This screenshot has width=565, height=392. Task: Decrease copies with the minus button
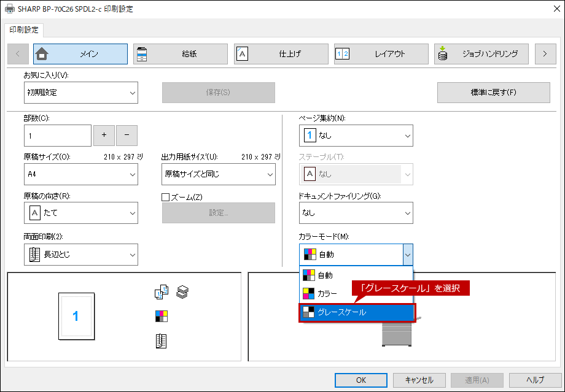(127, 135)
